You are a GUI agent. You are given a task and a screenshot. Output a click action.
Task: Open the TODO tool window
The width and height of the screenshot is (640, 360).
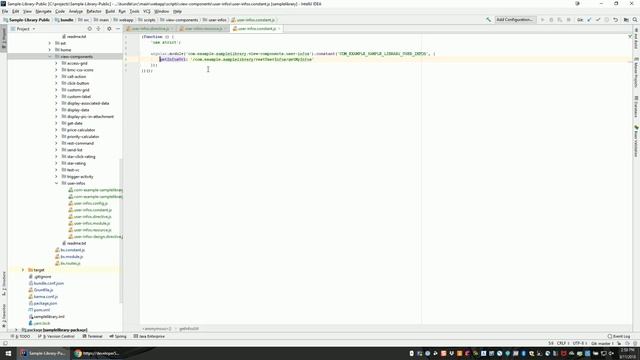click(x=21, y=336)
